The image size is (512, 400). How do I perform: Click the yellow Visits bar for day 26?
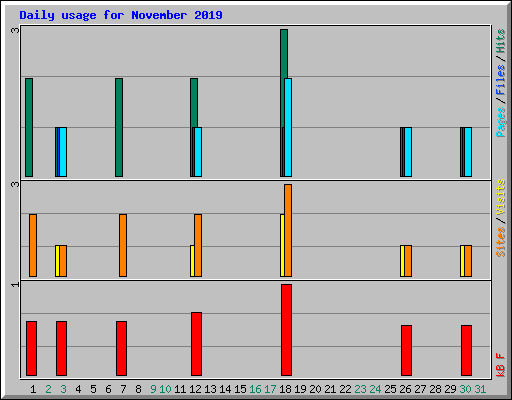tap(402, 261)
